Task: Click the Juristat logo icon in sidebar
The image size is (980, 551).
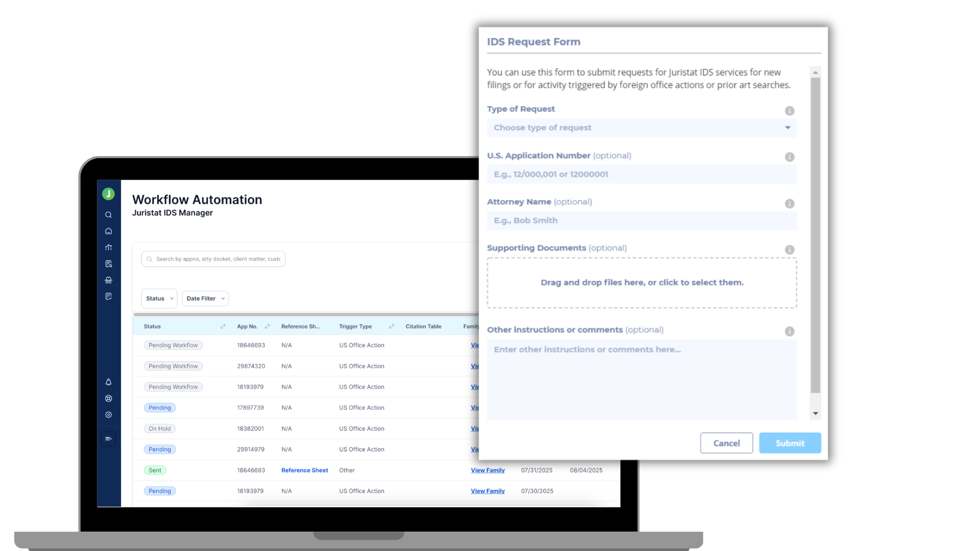Action: (x=108, y=194)
